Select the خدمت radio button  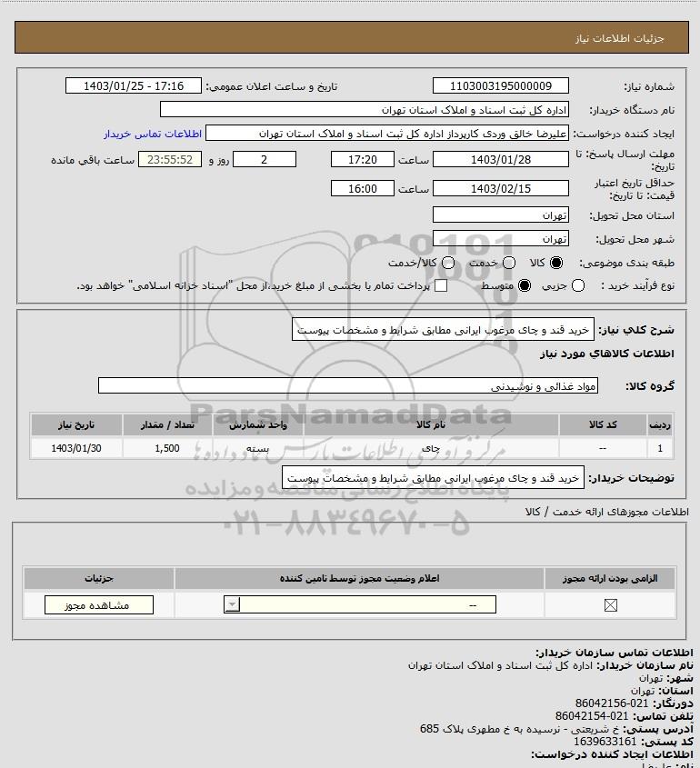pyautogui.click(x=509, y=263)
